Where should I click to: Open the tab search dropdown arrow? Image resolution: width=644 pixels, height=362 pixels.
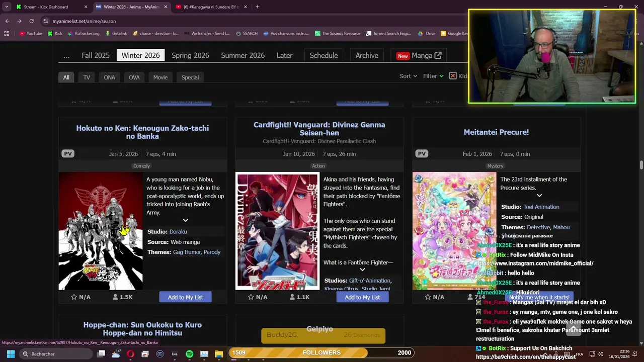pos(7,7)
